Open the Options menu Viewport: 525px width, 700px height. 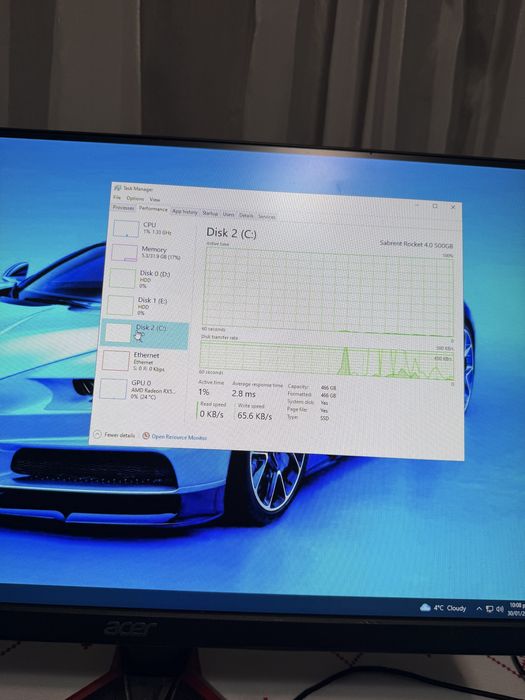[x=135, y=199]
